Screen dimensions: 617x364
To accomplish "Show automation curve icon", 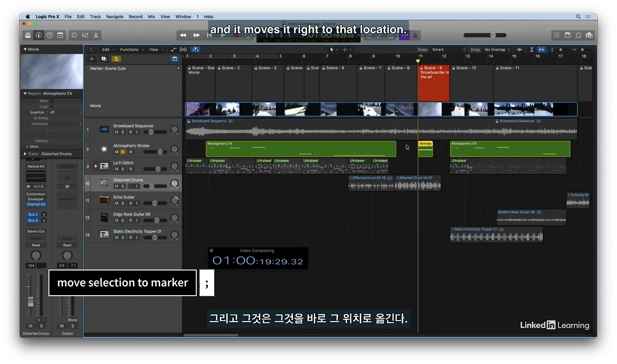I will [x=174, y=50].
